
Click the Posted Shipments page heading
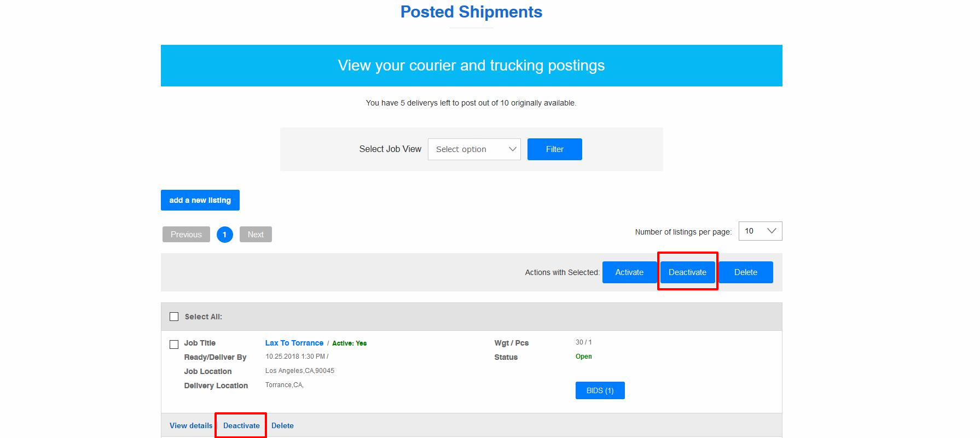tap(471, 12)
